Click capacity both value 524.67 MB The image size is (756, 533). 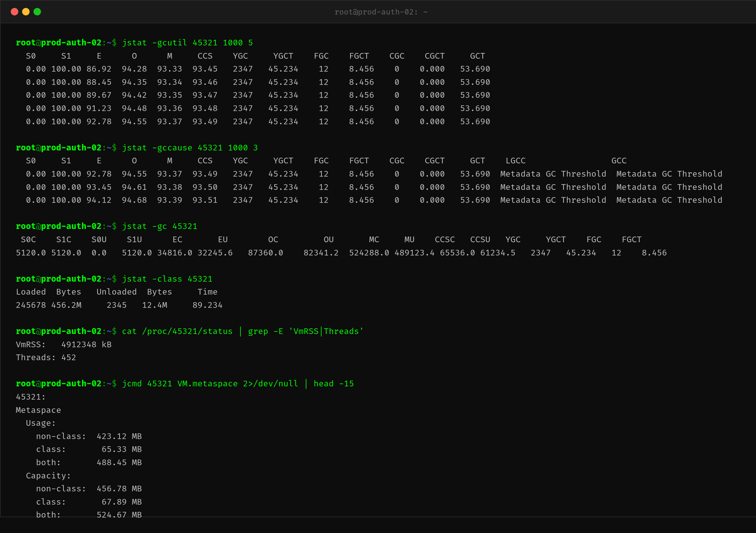click(x=119, y=515)
